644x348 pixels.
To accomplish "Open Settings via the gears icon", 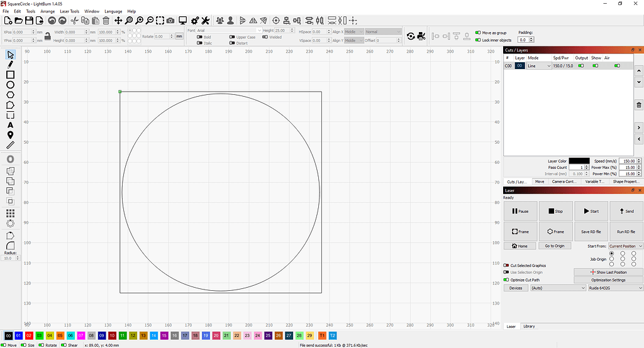I will point(195,21).
